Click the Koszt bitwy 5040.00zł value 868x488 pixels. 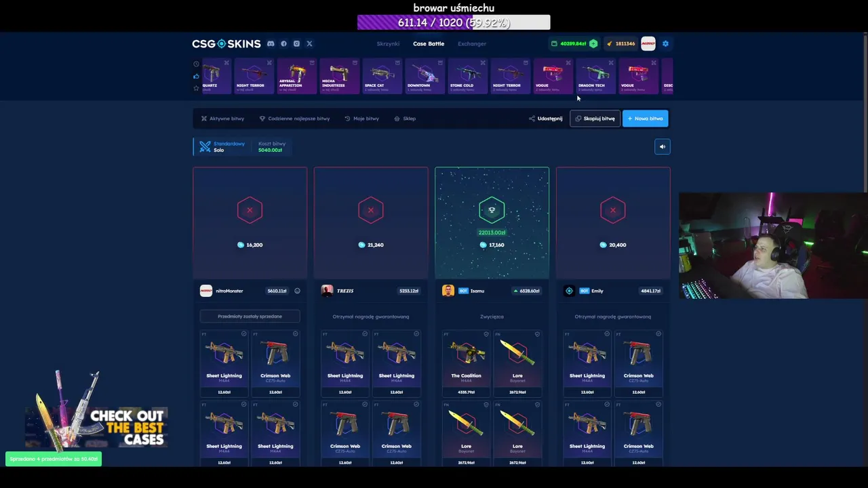tap(270, 150)
